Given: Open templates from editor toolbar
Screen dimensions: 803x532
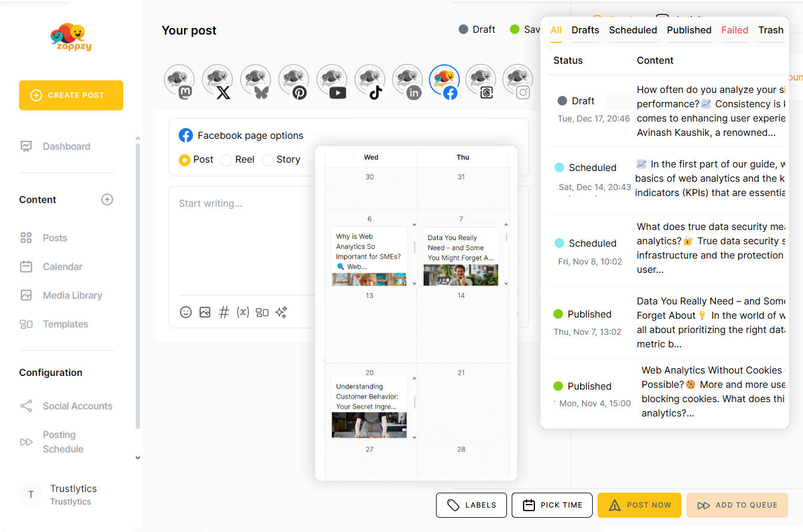Looking at the screenshot, I should point(262,312).
